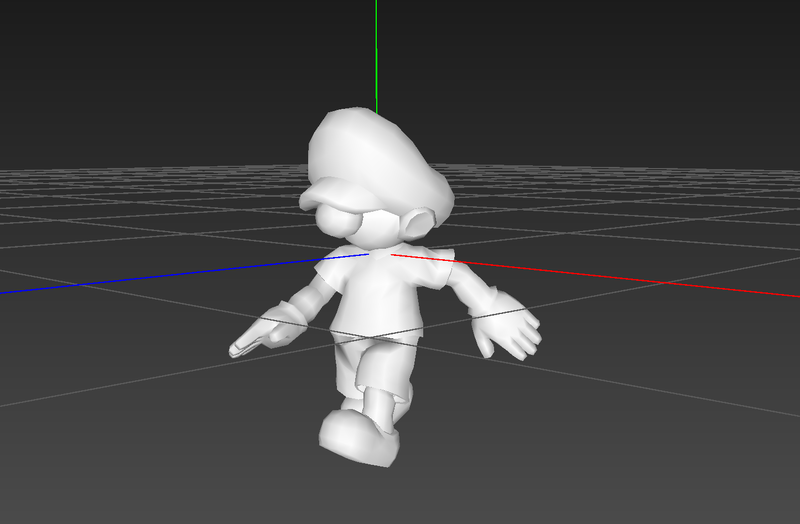Screen dimensions: 800x524
Task: Click the green vertical axis line
Action: click(376, 50)
